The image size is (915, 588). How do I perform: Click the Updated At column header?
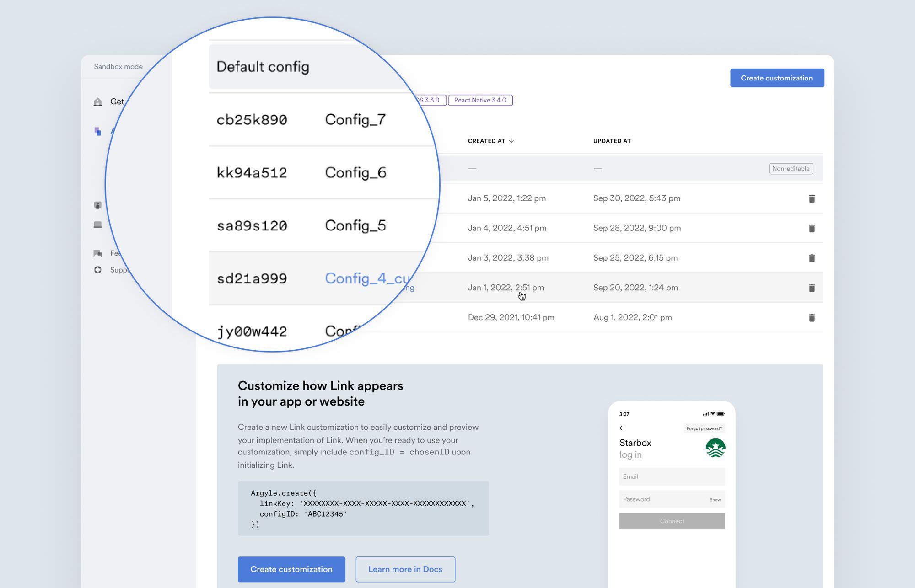point(612,141)
